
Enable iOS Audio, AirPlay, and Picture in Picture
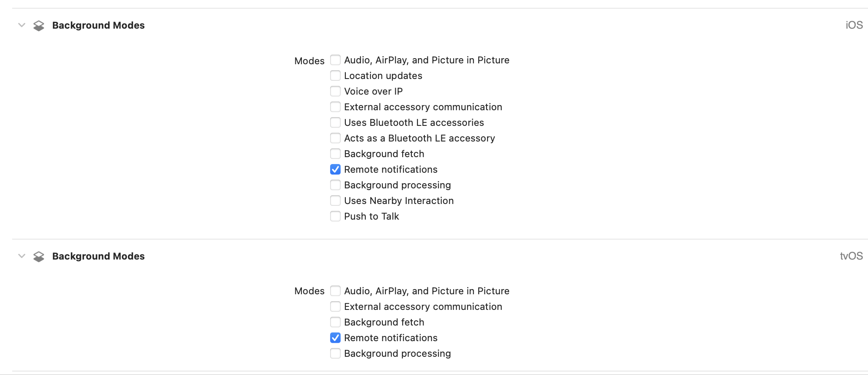pos(335,60)
